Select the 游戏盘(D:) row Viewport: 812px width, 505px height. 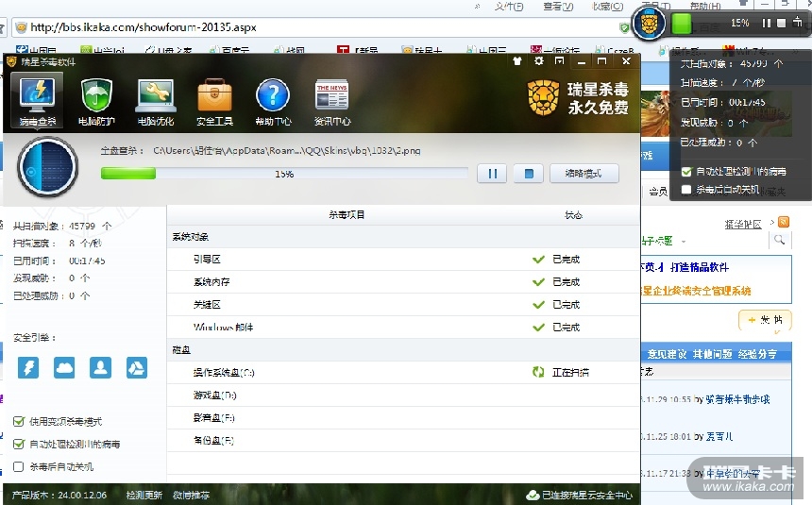coord(403,396)
